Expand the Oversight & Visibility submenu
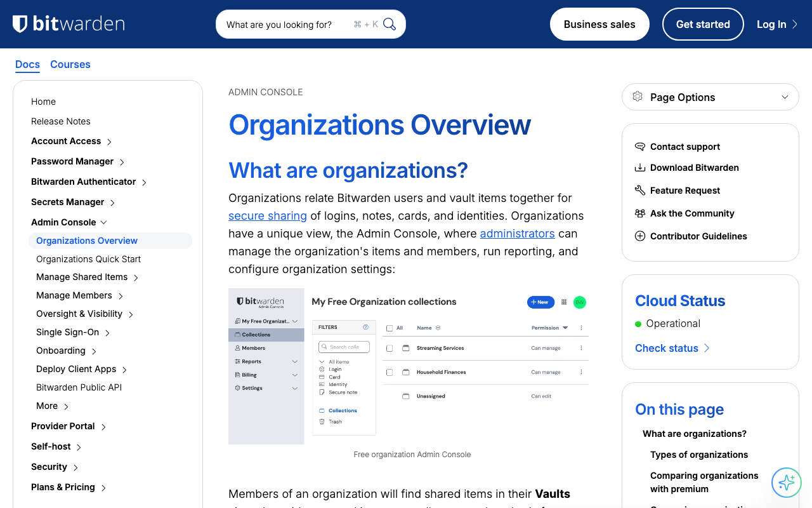 tap(131, 314)
